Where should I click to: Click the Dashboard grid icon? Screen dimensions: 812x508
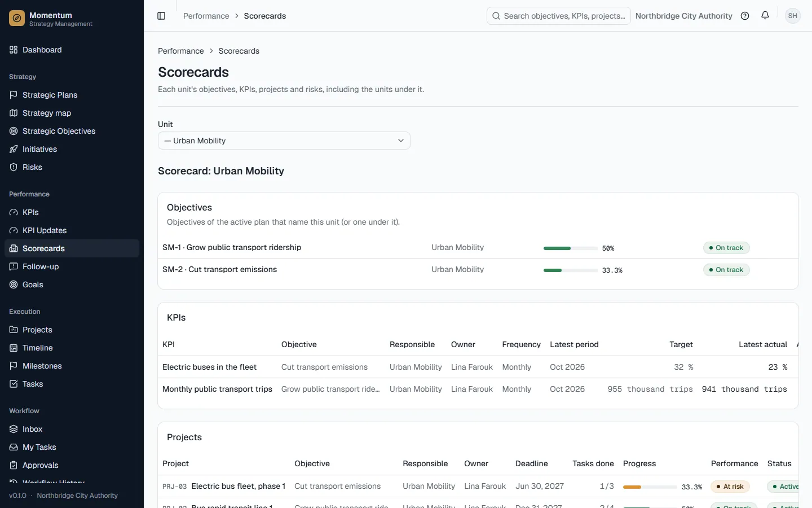coord(14,50)
